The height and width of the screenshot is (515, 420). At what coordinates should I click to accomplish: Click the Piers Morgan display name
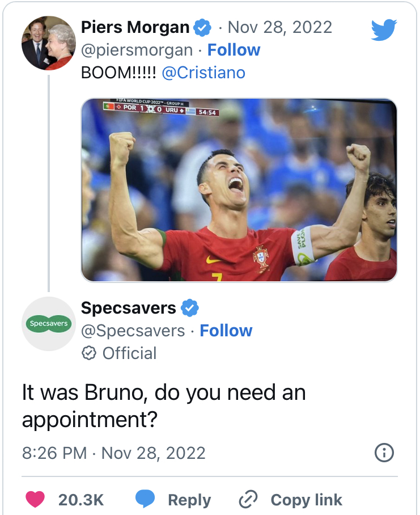point(135,27)
